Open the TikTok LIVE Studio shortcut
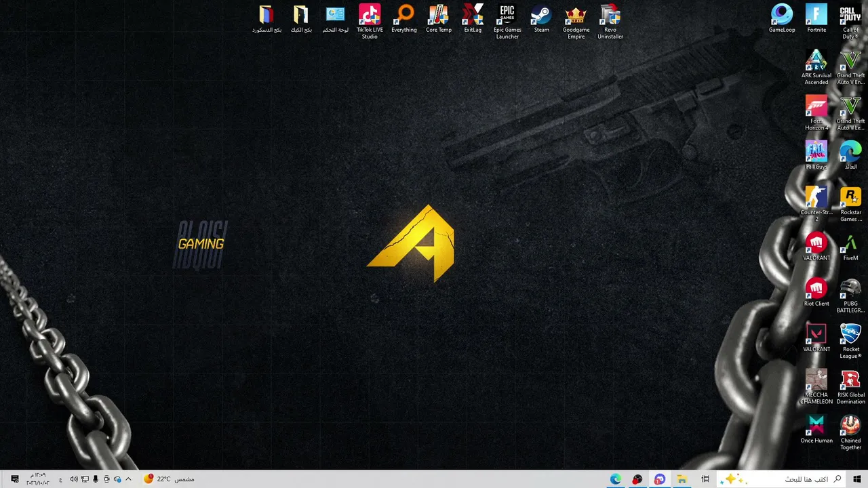Viewport: 868px width, 488px height. [370, 22]
